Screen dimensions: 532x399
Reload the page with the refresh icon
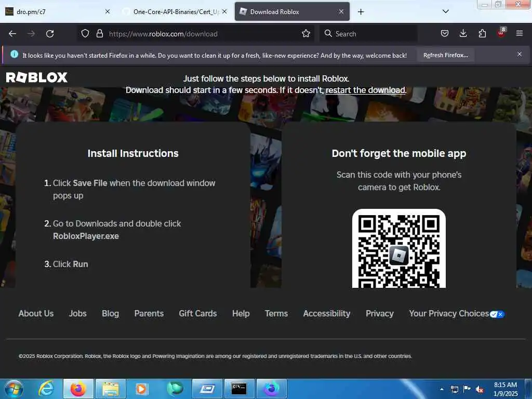[x=50, y=34]
